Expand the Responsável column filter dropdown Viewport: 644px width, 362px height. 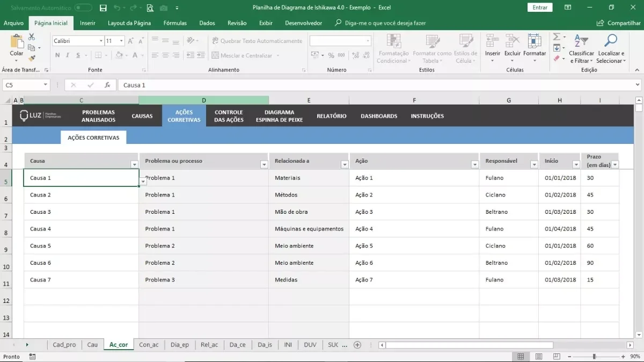[x=534, y=164]
